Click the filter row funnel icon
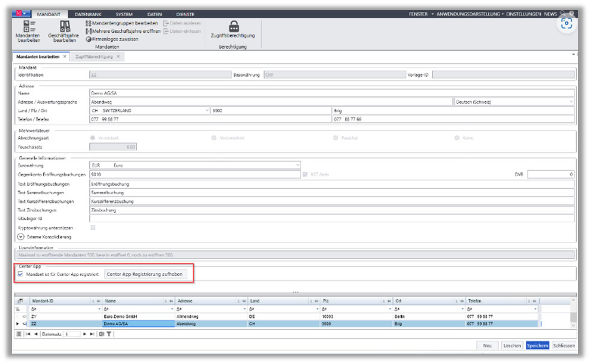Screen dimensions: 590x364 coord(18,309)
